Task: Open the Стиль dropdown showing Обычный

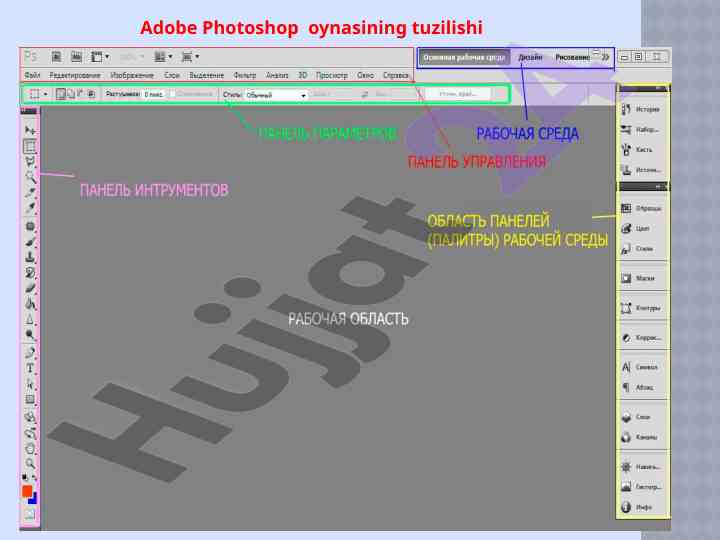Action: point(276,95)
